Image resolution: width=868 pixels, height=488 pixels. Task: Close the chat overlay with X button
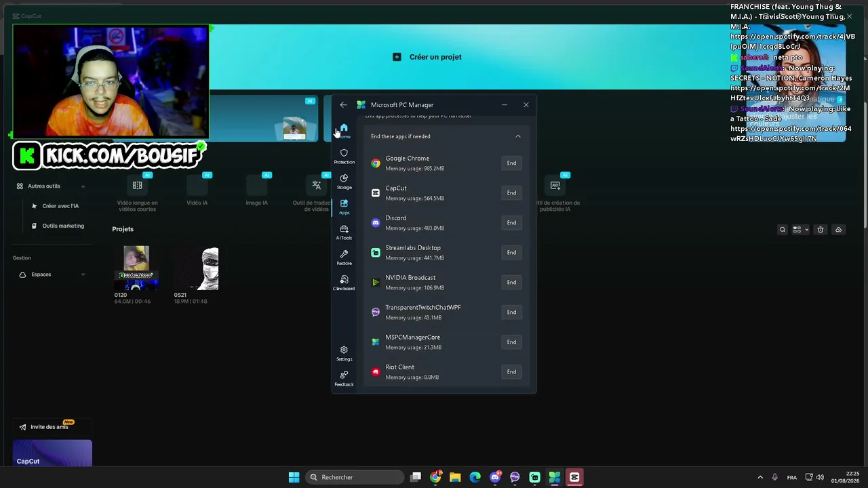click(x=849, y=16)
